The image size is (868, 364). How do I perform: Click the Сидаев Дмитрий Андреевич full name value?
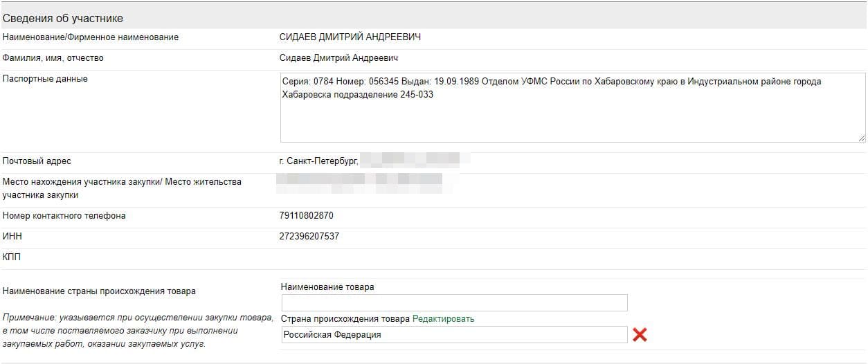(x=338, y=58)
